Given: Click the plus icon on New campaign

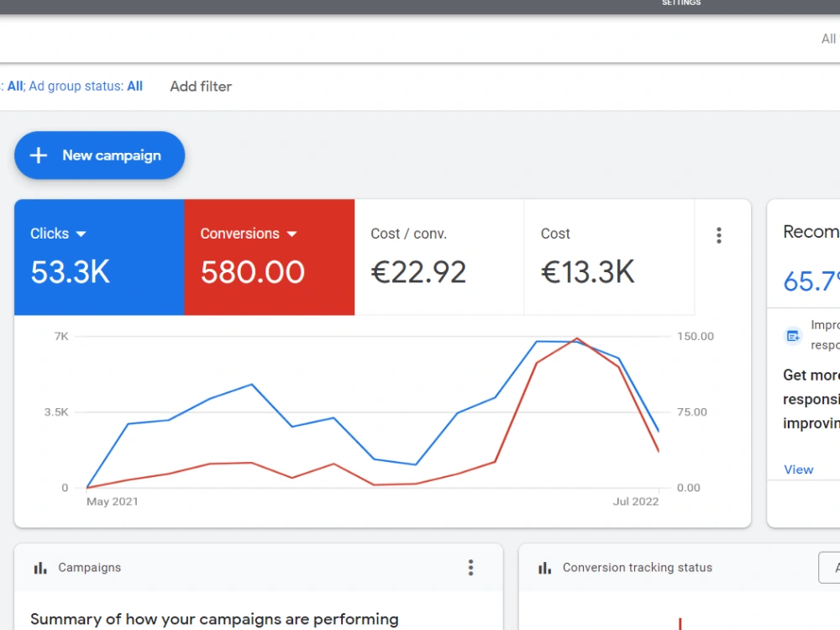Looking at the screenshot, I should click(39, 155).
